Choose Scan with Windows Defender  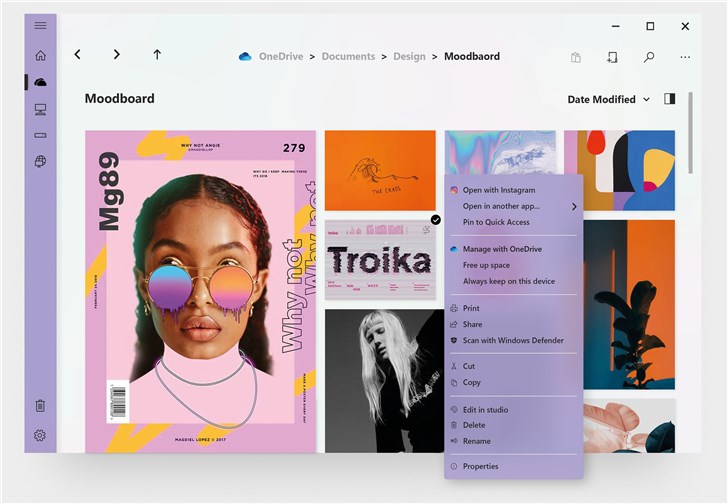pyautogui.click(x=514, y=340)
